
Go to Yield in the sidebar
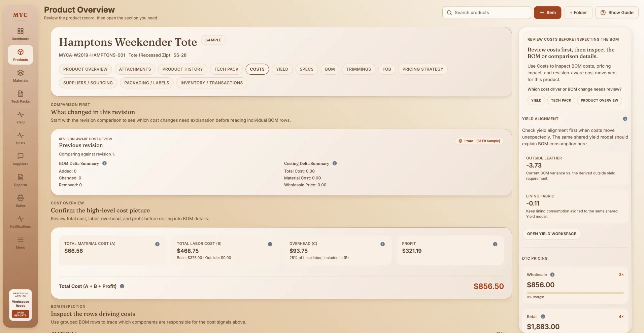point(21,117)
